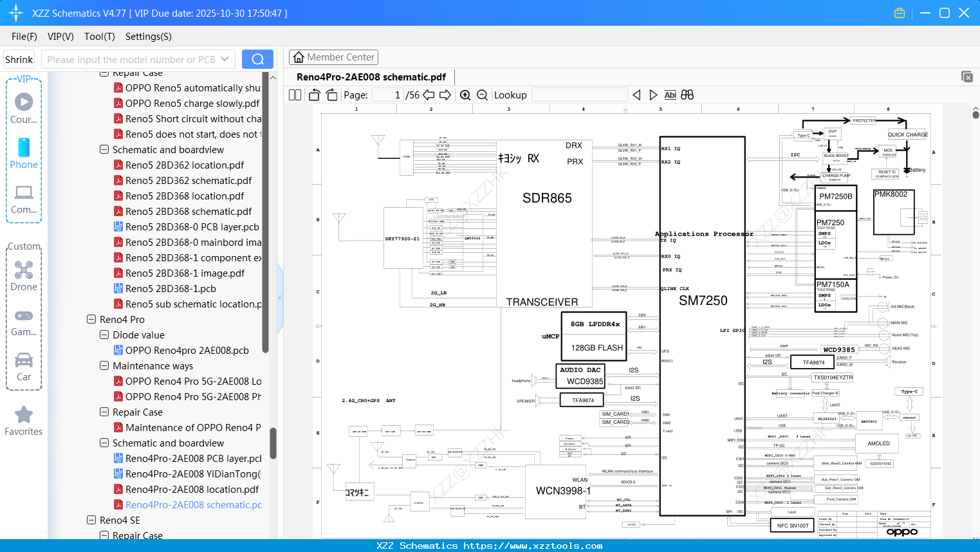Collapse the Schematic and boardview node

(x=104, y=443)
